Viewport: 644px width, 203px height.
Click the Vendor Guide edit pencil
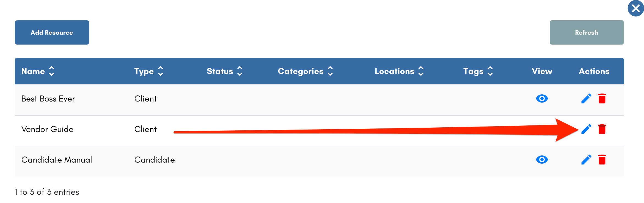coord(586,129)
